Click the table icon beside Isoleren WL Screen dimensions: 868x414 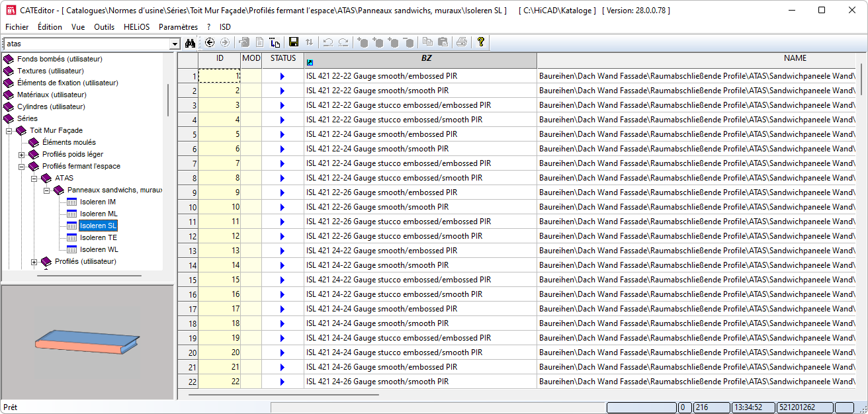pyautogui.click(x=71, y=249)
